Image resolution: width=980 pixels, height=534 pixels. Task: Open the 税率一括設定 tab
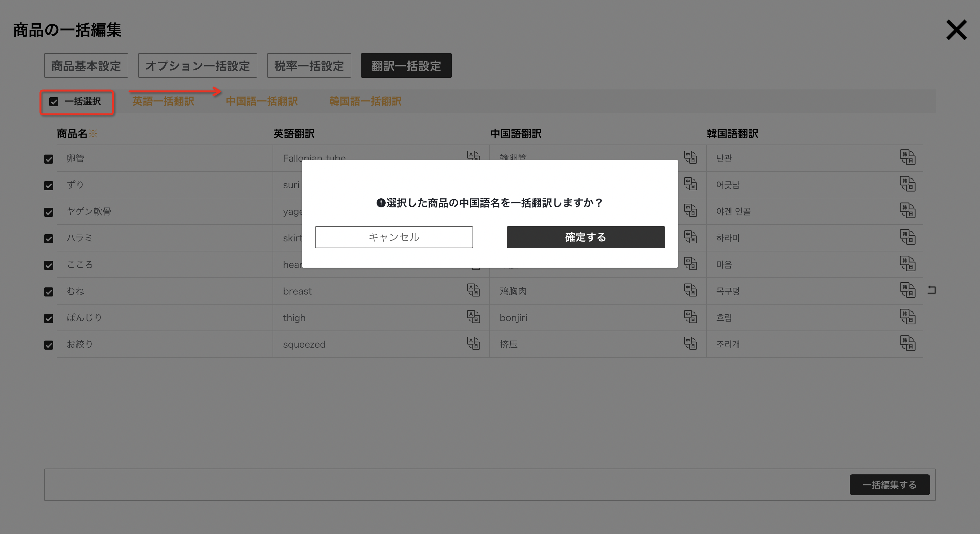click(309, 65)
